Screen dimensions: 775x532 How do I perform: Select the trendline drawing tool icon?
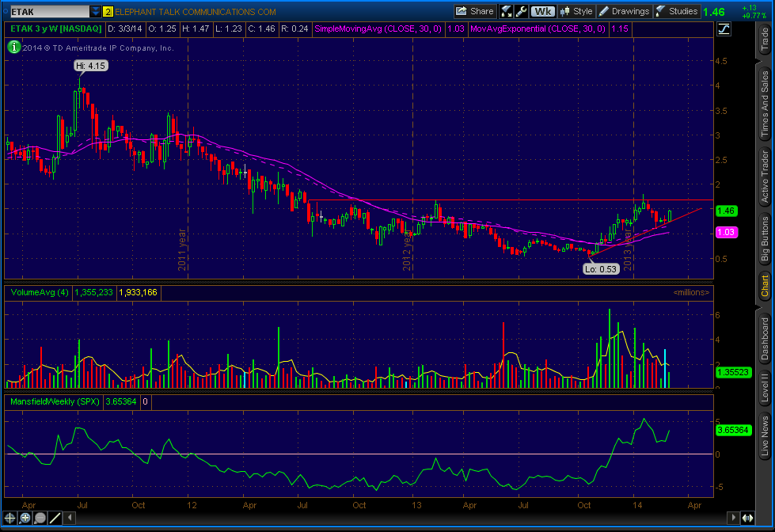pyautogui.click(x=55, y=519)
